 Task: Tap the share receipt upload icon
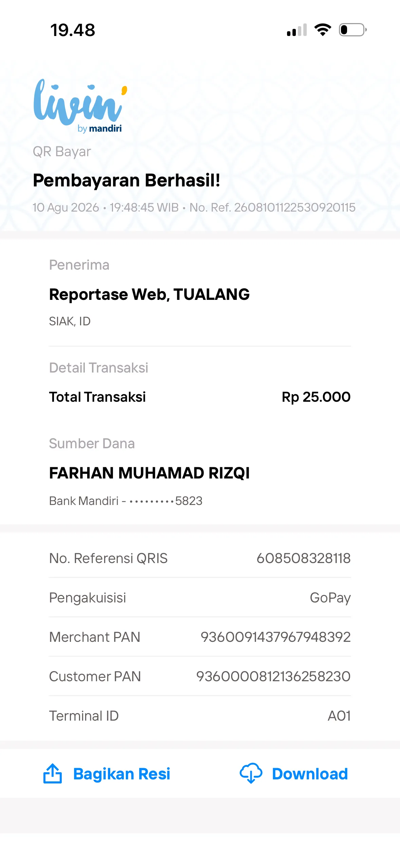click(x=53, y=774)
